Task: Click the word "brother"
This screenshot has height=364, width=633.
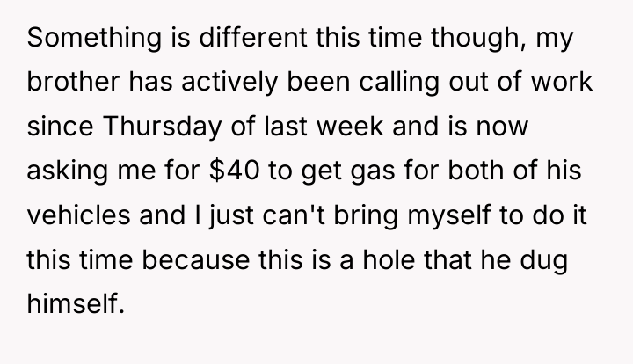Action: [73, 82]
